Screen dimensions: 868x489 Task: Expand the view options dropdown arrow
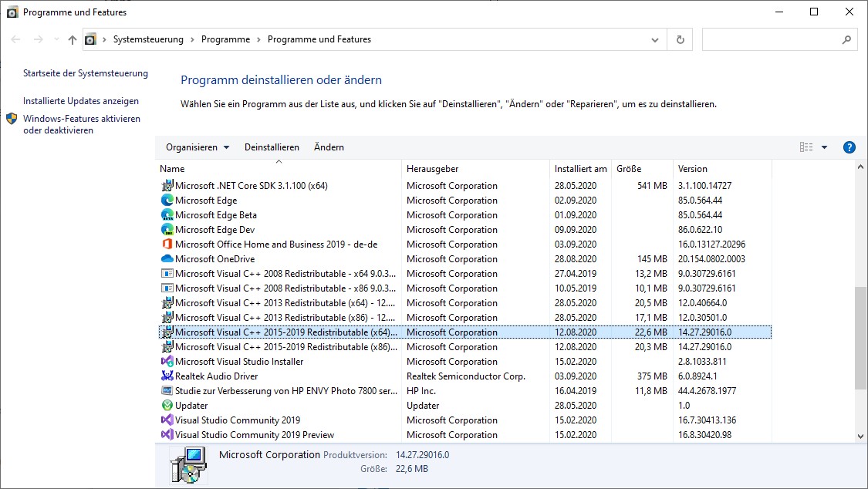tap(824, 147)
